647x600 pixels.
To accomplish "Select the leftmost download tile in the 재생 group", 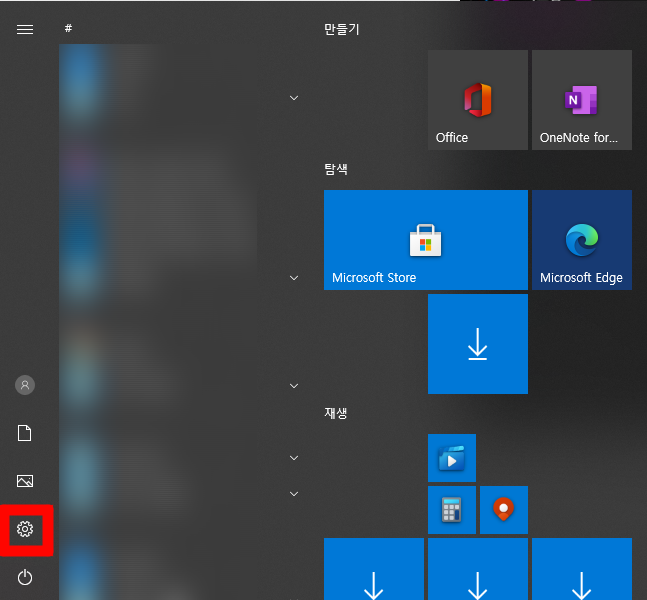I will (374, 569).
